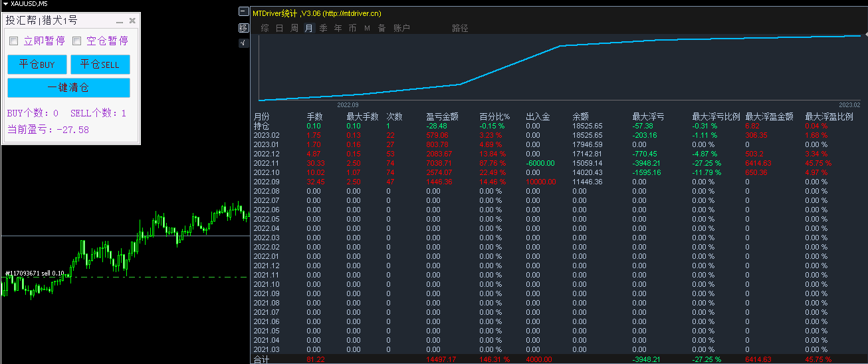The height and width of the screenshot is (364, 868).
Task: Select the 持仓 position row label
Action: point(262,125)
